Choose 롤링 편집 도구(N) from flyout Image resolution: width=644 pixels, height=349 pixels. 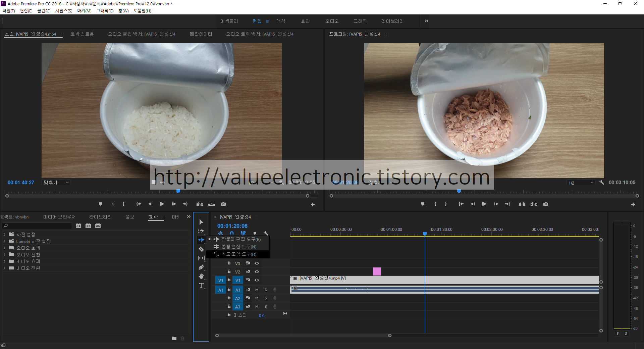tap(238, 247)
